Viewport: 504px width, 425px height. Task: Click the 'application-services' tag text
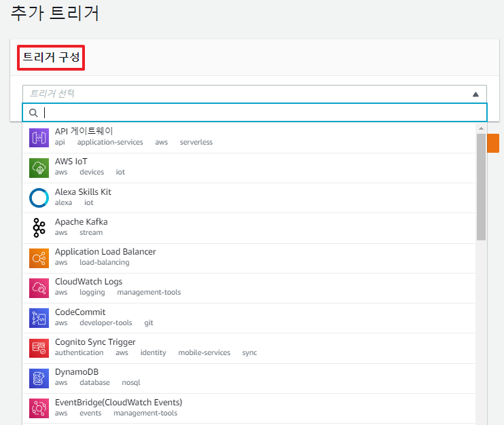110,143
